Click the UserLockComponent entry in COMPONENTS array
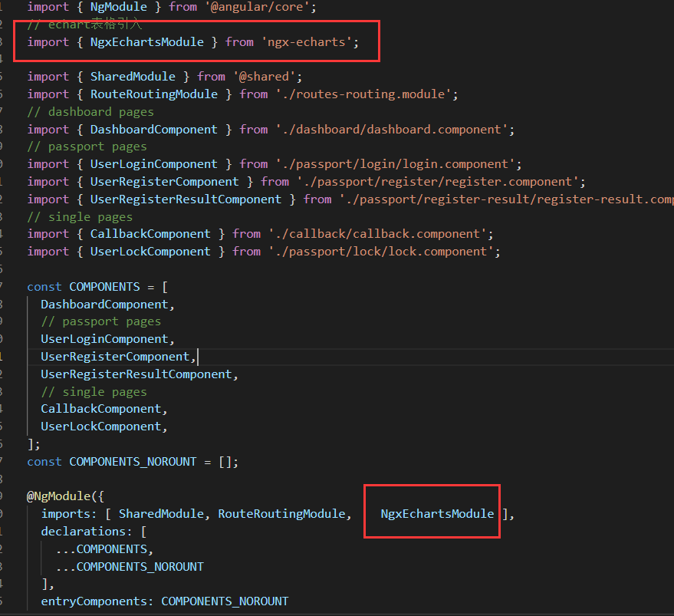674x616 pixels. pos(104,426)
